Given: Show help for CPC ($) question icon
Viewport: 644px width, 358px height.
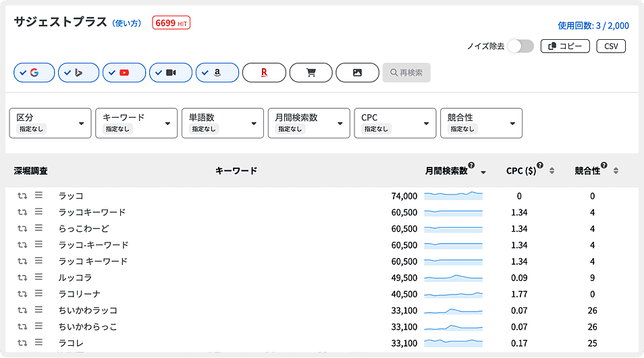Looking at the screenshot, I should (x=540, y=165).
